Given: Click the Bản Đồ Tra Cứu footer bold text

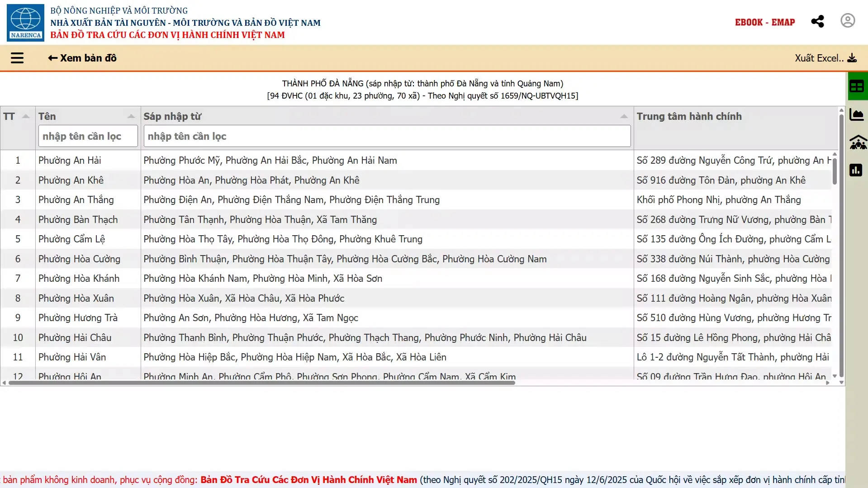Looking at the screenshot, I should (x=308, y=480).
